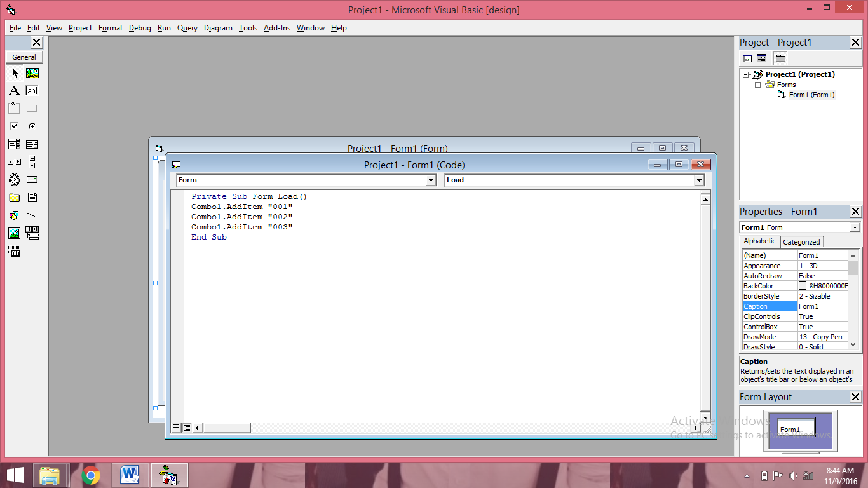Switch to Full Module View in code window
The width and height of the screenshot is (868, 488).
coord(187,428)
